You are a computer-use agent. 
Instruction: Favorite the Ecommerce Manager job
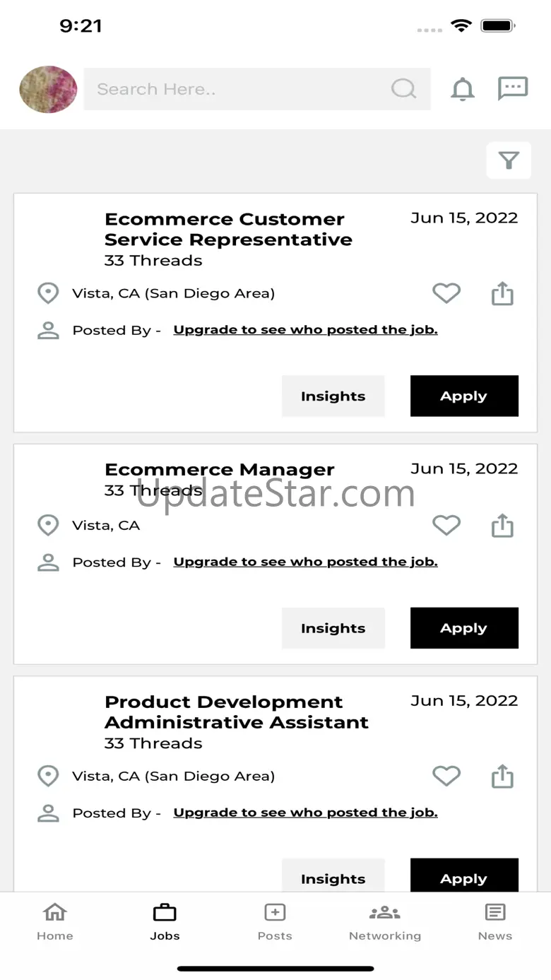446,526
